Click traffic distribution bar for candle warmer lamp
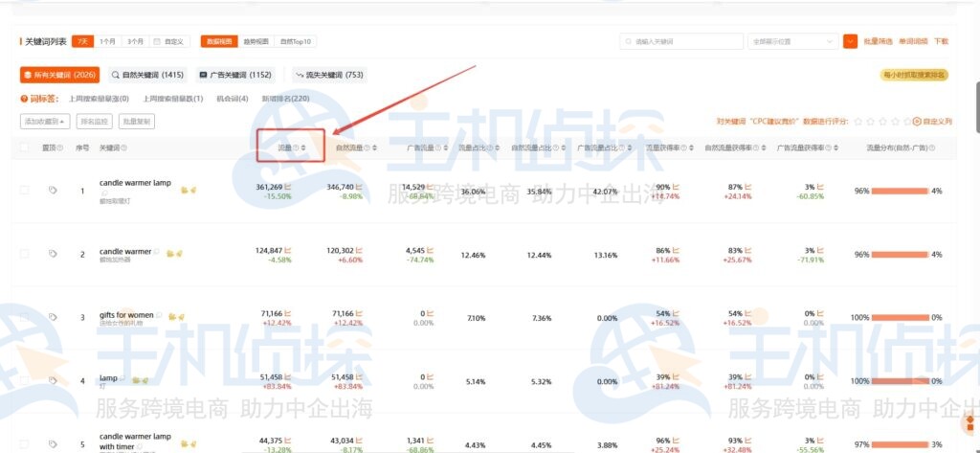The width and height of the screenshot is (980, 453). point(900,191)
